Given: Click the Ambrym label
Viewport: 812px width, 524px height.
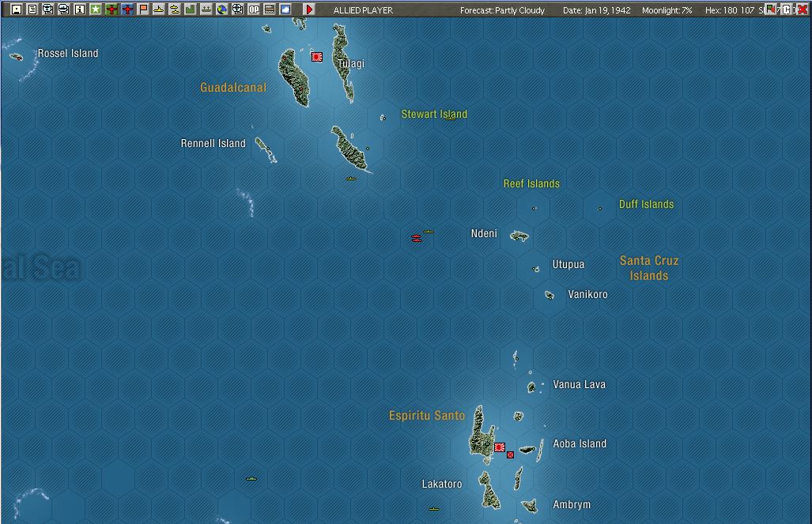Looking at the screenshot, I should [x=571, y=504].
